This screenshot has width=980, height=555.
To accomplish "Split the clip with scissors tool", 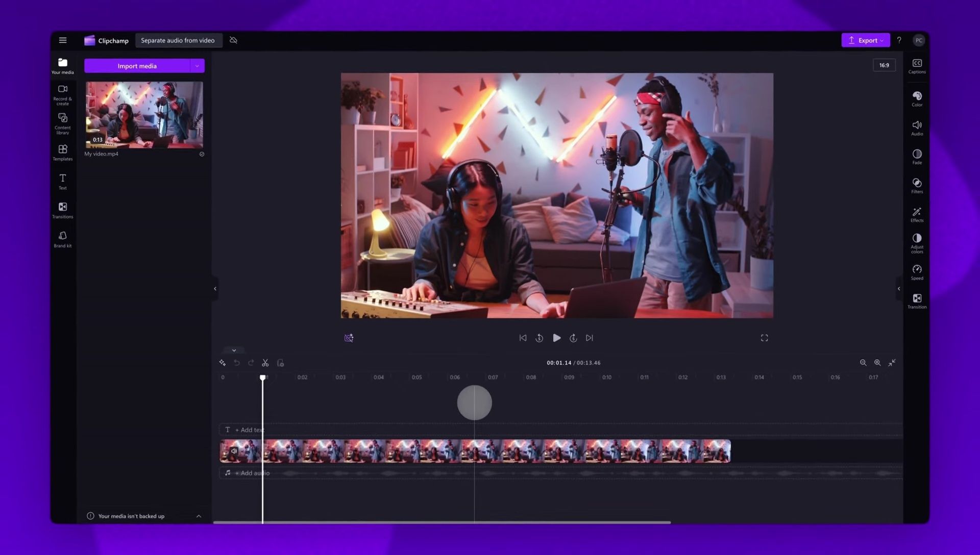I will tap(265, 363).
